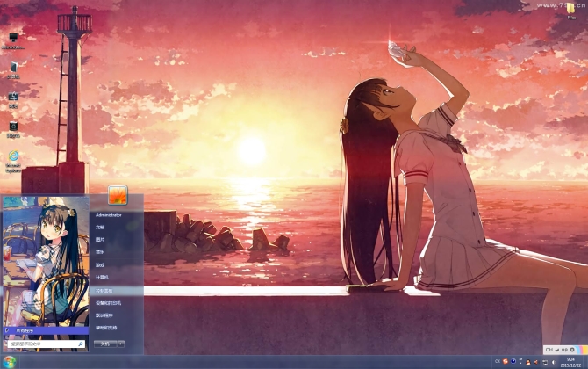The height and width of the screenshot is (369, 588).
Task: Open 文档 in the Start menu
Action: pos(100,227)
